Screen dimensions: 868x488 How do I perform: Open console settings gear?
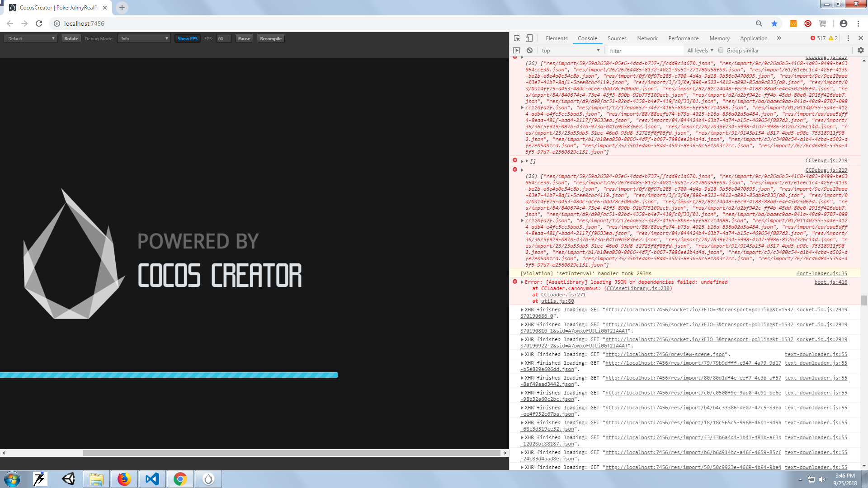[x=861, y=51]
